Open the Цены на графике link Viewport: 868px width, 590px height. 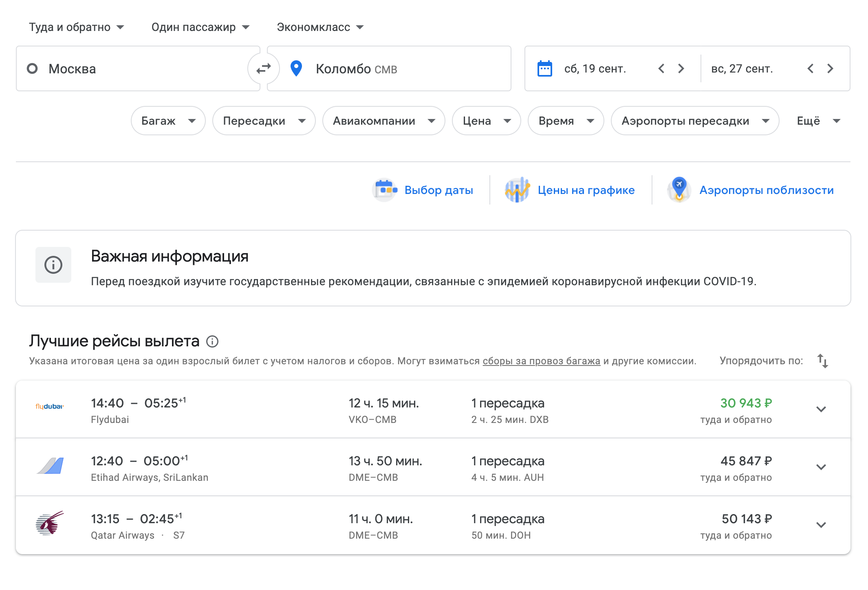586,190
